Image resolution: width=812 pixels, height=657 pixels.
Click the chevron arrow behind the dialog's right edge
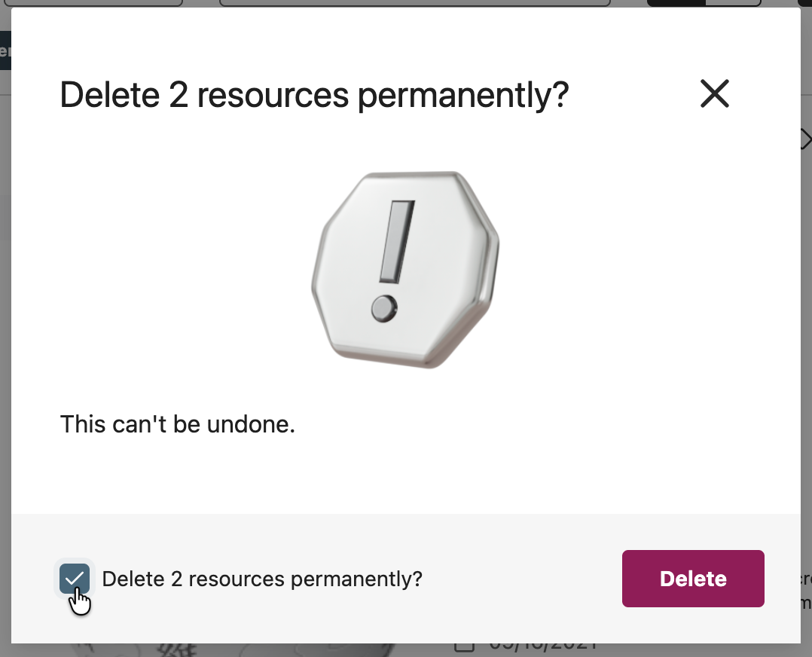(x=806, y=139)
